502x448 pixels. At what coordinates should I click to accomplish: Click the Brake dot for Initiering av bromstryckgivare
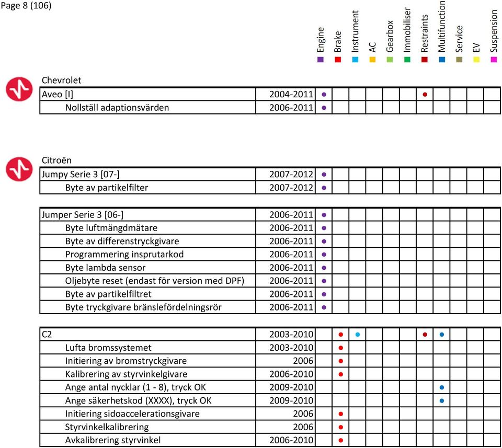[x=340, y=361]
